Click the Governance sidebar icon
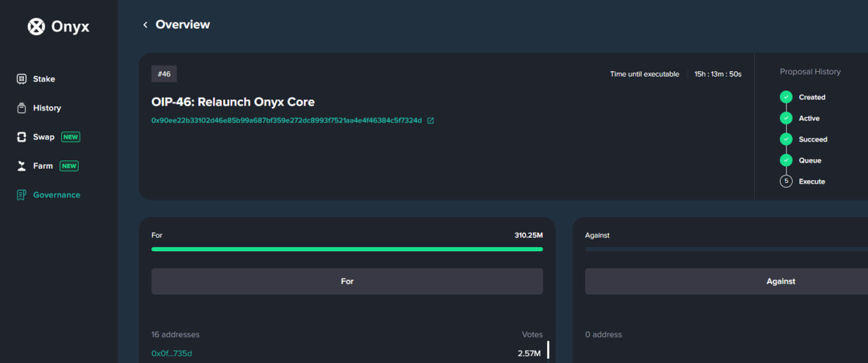 [x=22, y=195]
